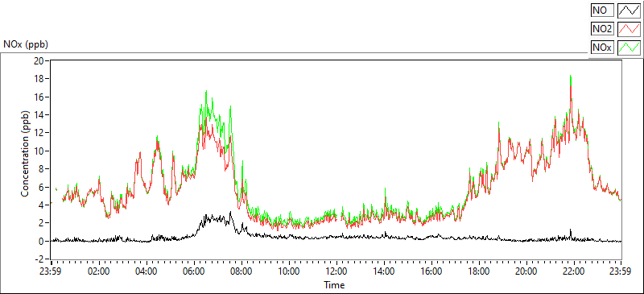Viewport: 644px width, 294px height.
Task: Click the 02:00 time axis label
Action: (99, 271)
